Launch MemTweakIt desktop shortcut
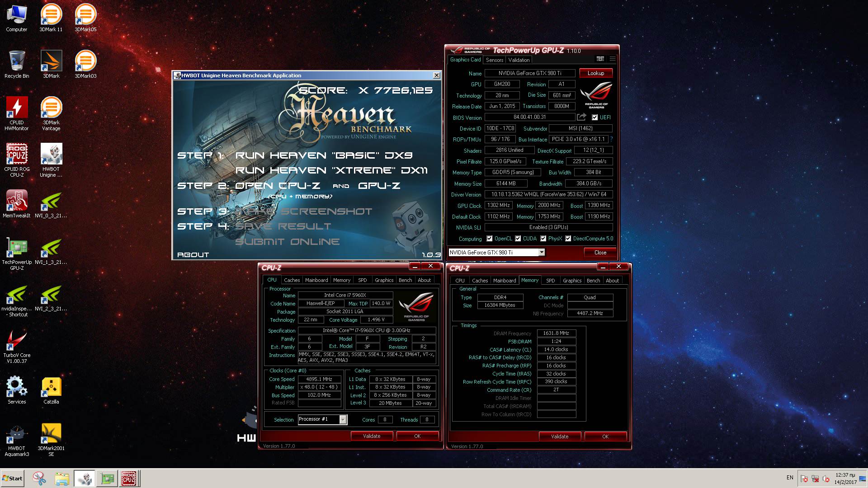 (x=16, y=204)
